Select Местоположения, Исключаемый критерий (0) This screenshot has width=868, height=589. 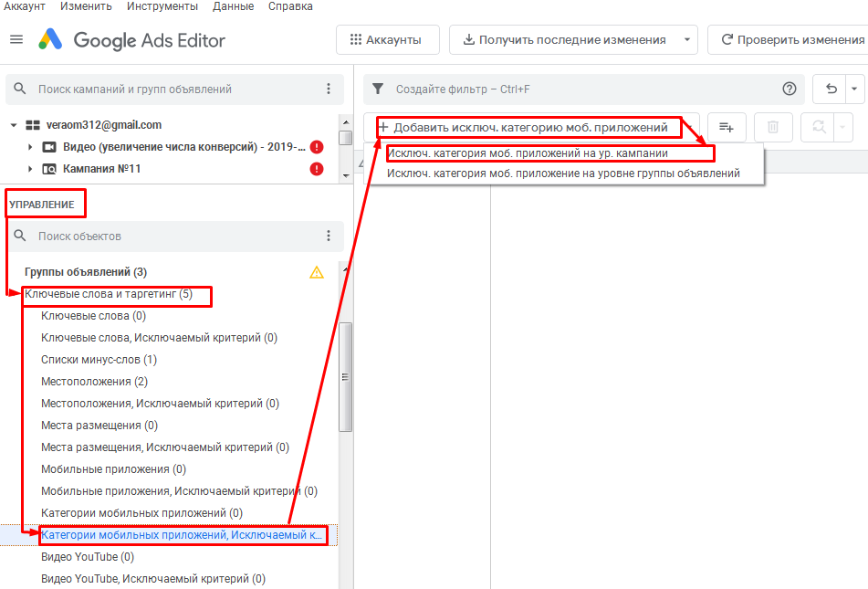160,404
